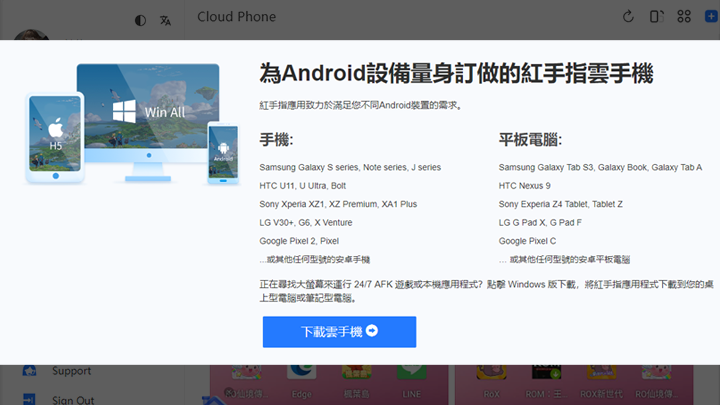Click the Windows Win All monitor illustration

tap(148, 122)
